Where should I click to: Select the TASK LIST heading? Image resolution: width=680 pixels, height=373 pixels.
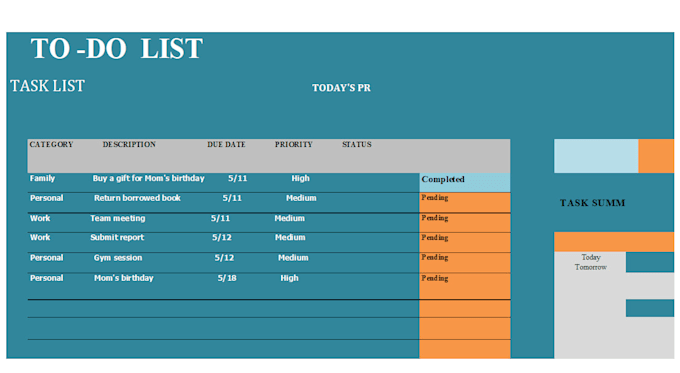(x=47, y=86)
